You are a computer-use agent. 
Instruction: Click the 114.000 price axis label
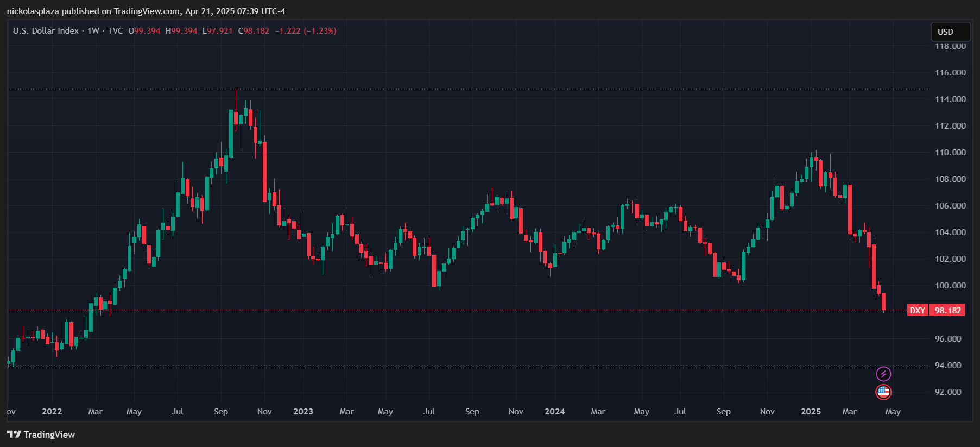pyautogui.click(x=950, y=99)
